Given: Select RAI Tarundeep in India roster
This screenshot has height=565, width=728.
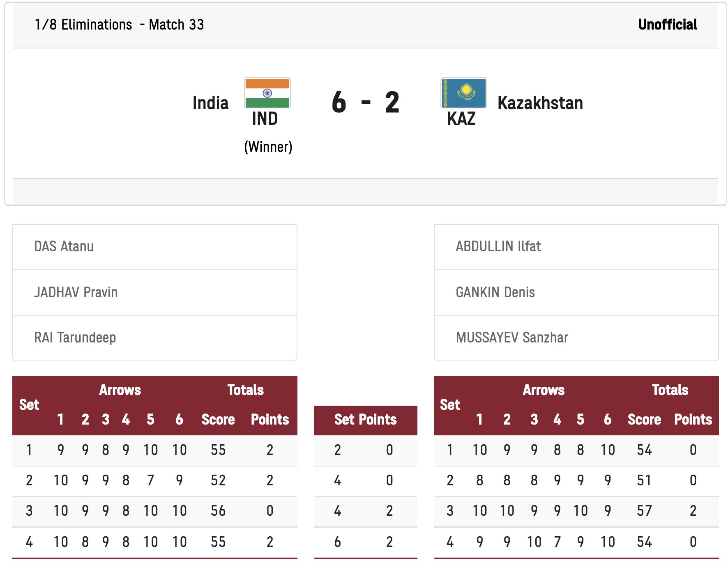Looking at the screenshot, I should [x=75, y=338].
